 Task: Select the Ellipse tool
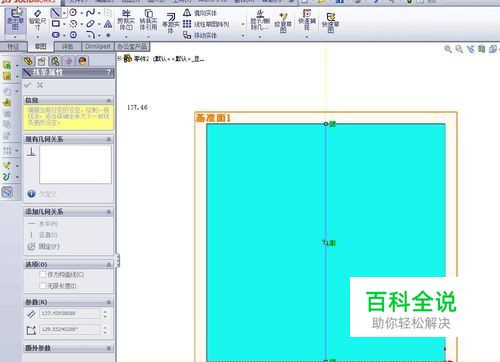90,24
